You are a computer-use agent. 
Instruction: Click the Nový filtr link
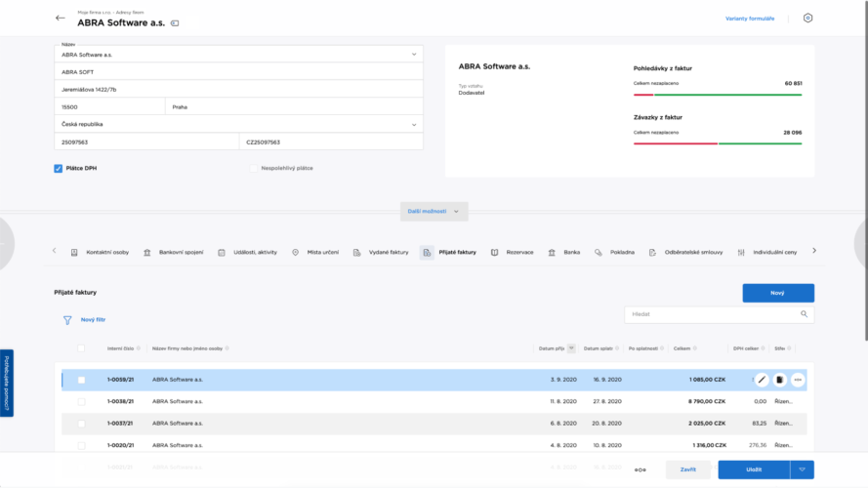coord(93,320)
